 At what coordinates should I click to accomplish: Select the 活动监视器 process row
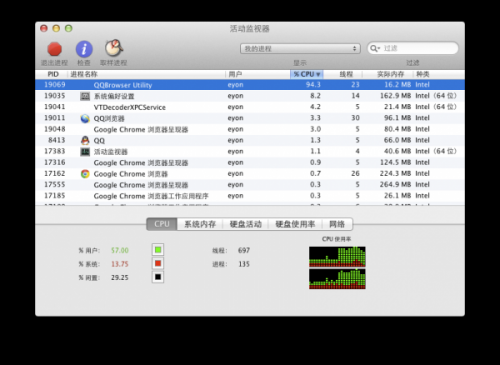click(x=250, y=151)
